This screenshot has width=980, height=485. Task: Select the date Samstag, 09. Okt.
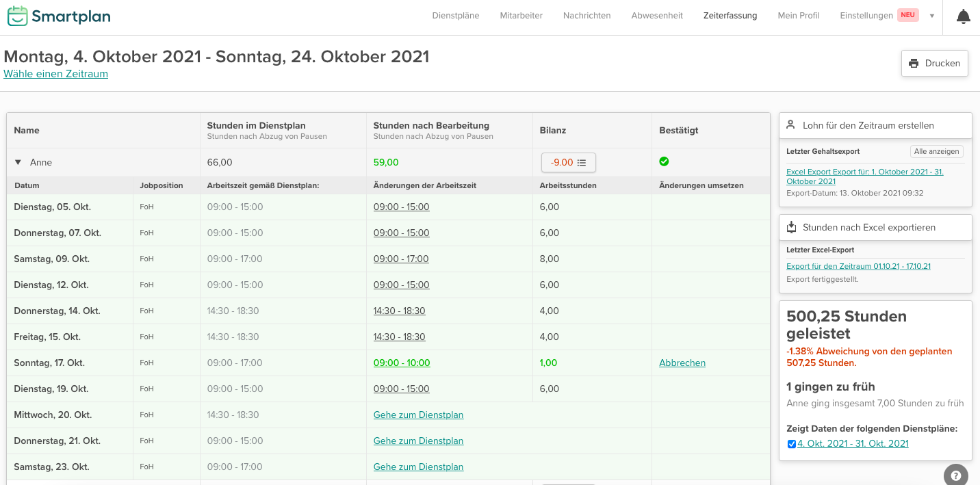[x=52, y=259]
